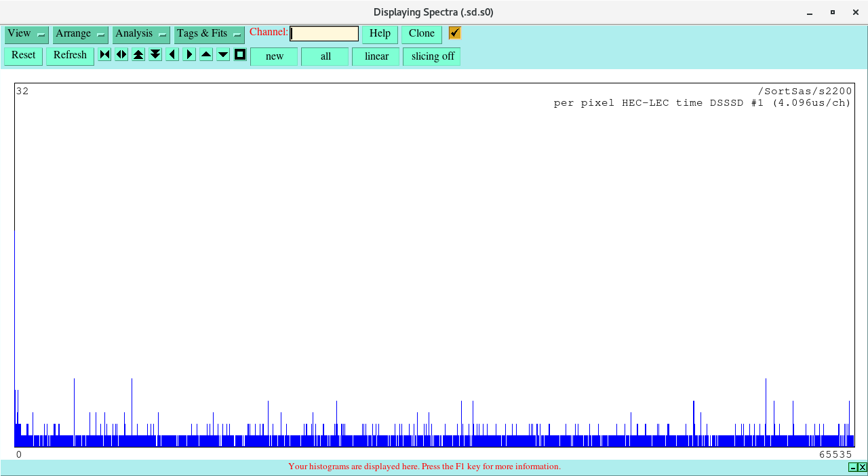Click the single up-arrow icon
Image resolution: width=868 pixels, height=476 pixels.
pyautogui.click(x=206, y=55)
